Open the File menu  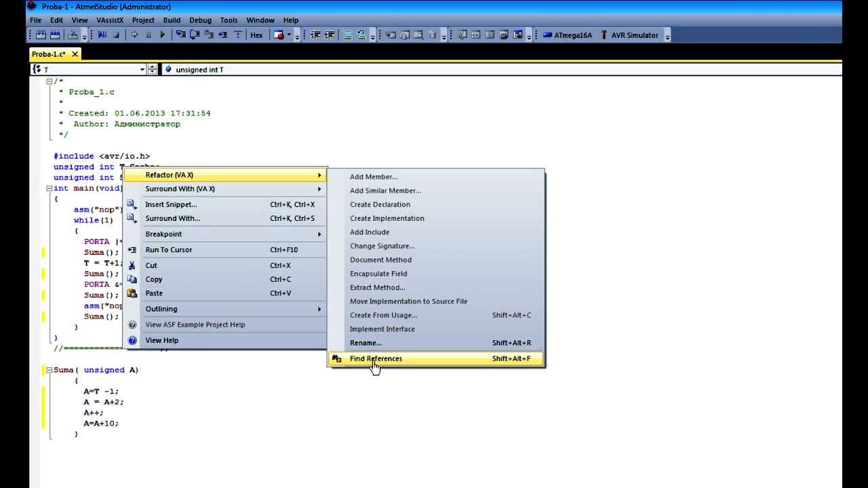coord(36,20)
